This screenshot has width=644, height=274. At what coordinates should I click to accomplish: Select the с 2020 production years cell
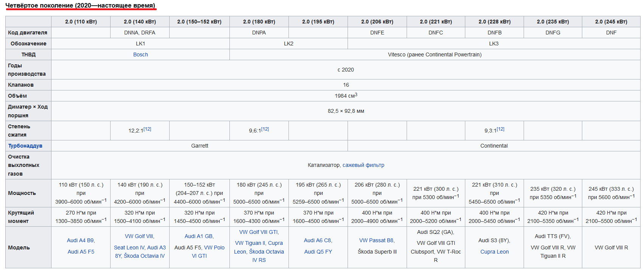(x=346, y=70)
